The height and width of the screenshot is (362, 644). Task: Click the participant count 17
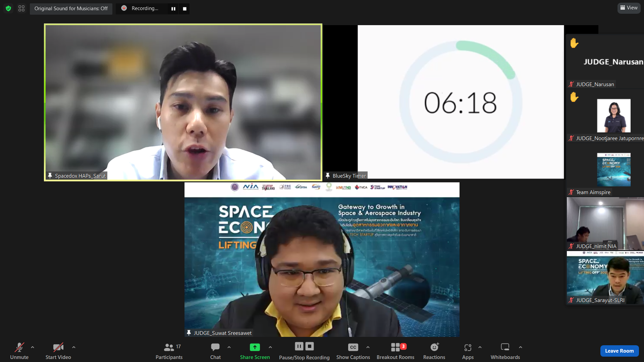tap(178, 347)
